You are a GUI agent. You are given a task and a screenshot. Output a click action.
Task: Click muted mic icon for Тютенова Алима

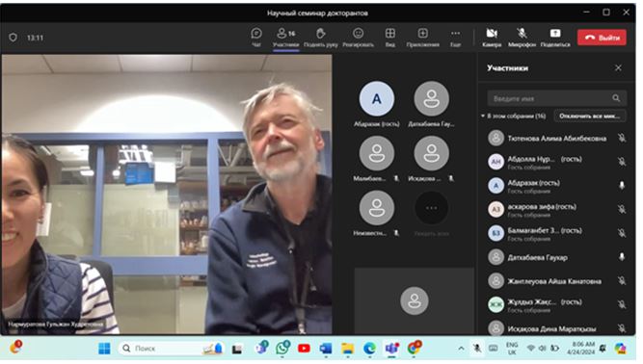click(x=622, y=138)
